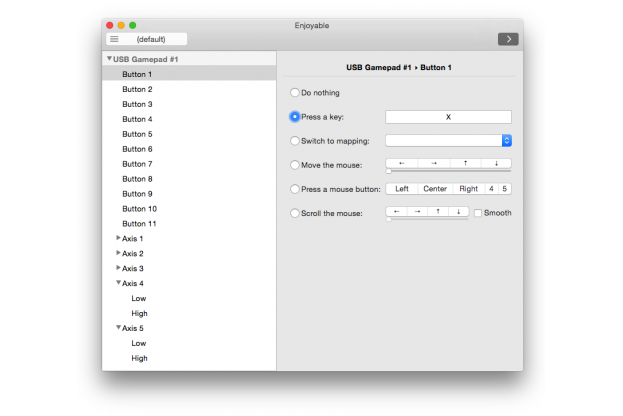Click the Left mouse button segment
The height and width of the screenshot is (416, 623).
[402, 189]
